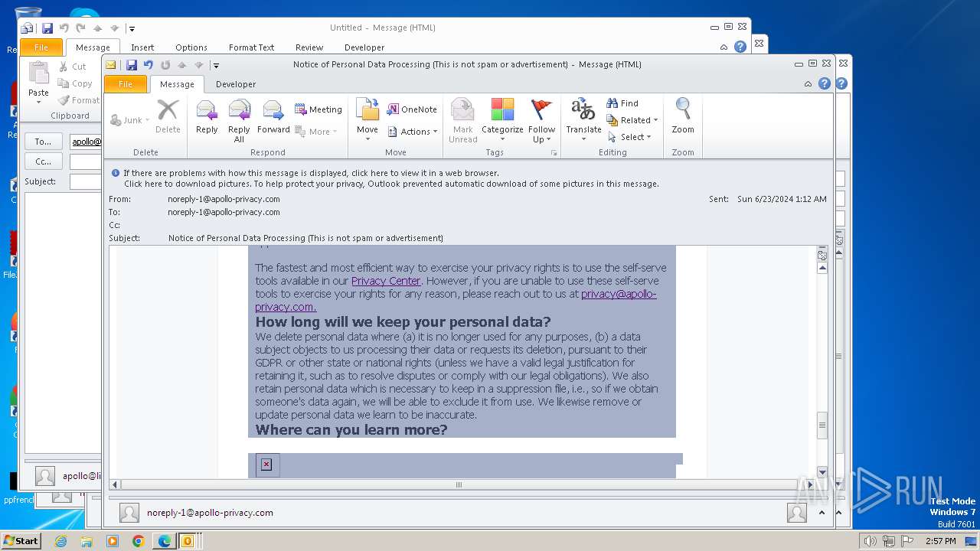This screenshot has width=980, height=551.
Task: Open the Categorize color menu
Action: pyautogui.click(x=502, y=120)
